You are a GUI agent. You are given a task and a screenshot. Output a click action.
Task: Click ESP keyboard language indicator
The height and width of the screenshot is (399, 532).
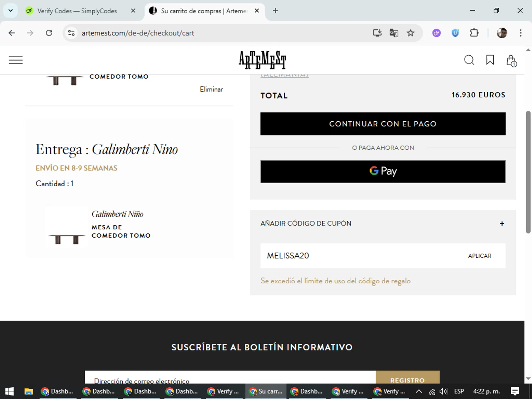tap(459, 391)
